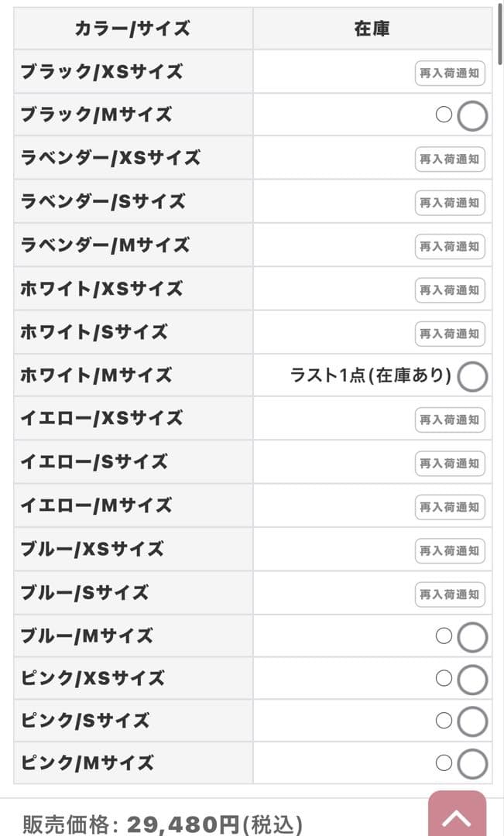Click 再入荷通知 for ブルー/Sサイズ
This screenshot has width=504, height=836.
[450, 594]
